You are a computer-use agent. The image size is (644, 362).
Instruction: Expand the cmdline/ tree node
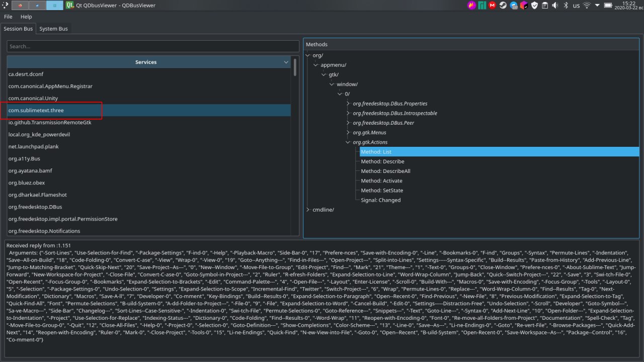click(308, 210)
